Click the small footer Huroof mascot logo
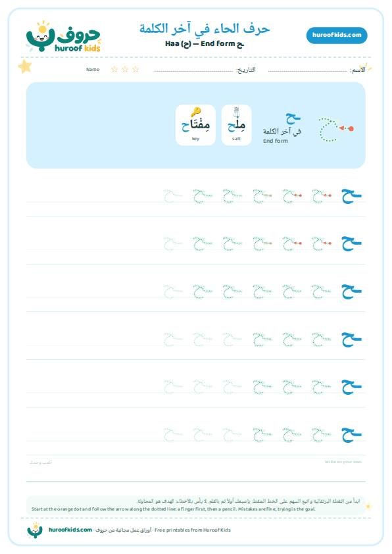 point(35,530)
